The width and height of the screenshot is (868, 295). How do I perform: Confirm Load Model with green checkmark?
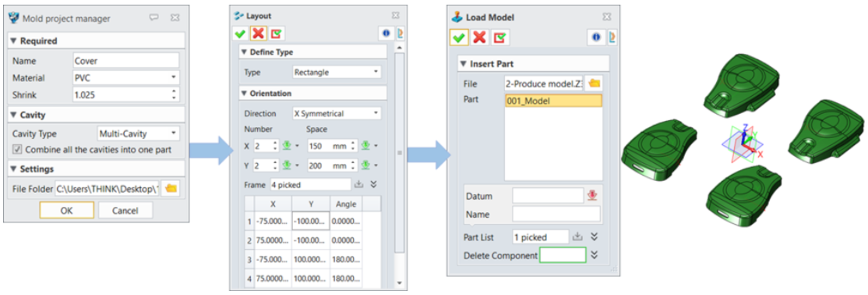(458, 37)
